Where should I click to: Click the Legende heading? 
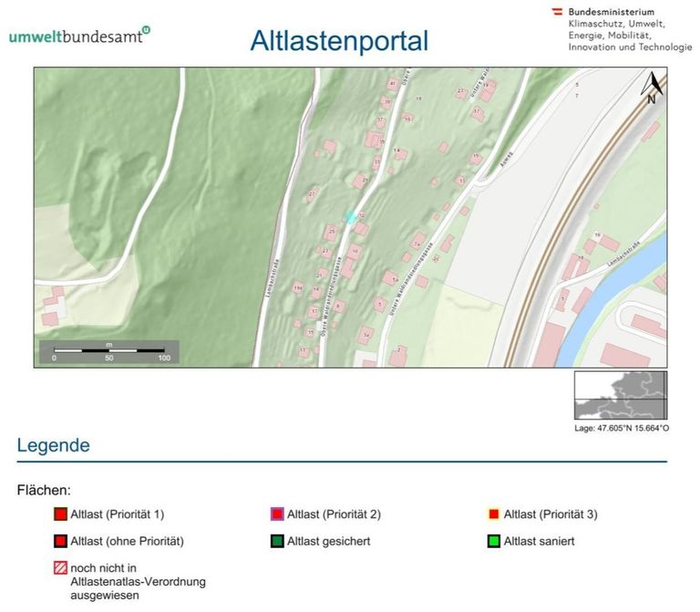tap(54, 445)
